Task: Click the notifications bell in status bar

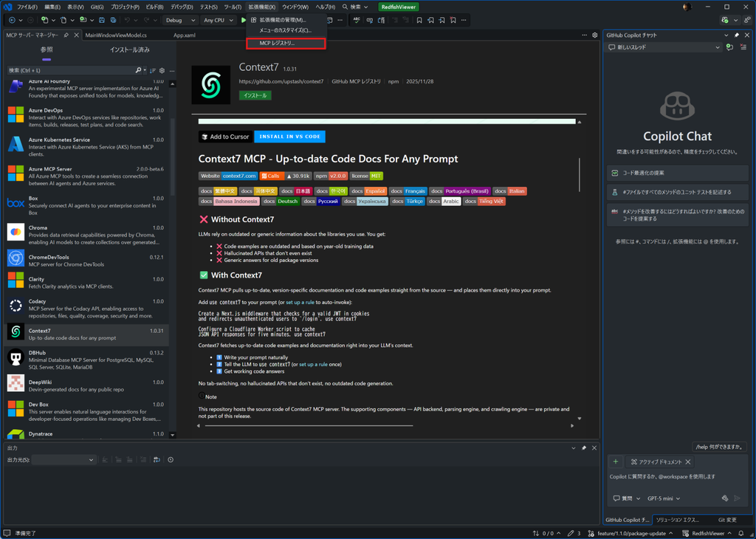Action: (x=741, y=533)
